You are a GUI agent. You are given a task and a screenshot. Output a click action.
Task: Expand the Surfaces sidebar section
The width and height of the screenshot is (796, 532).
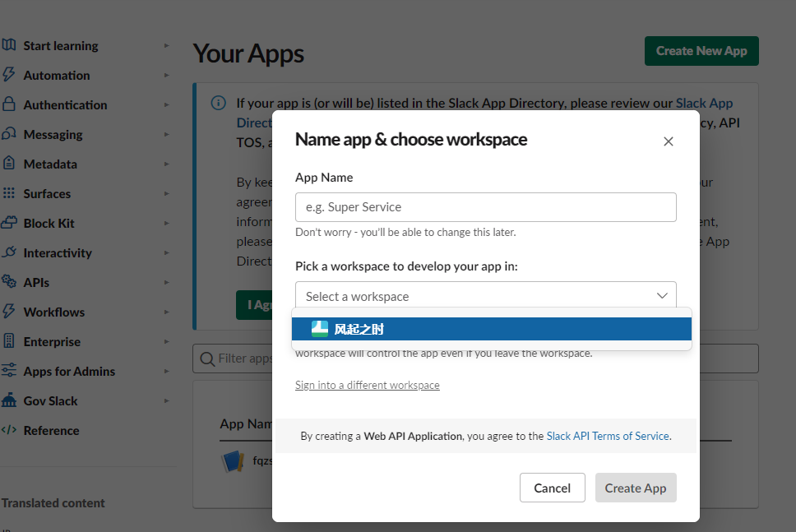167,193
